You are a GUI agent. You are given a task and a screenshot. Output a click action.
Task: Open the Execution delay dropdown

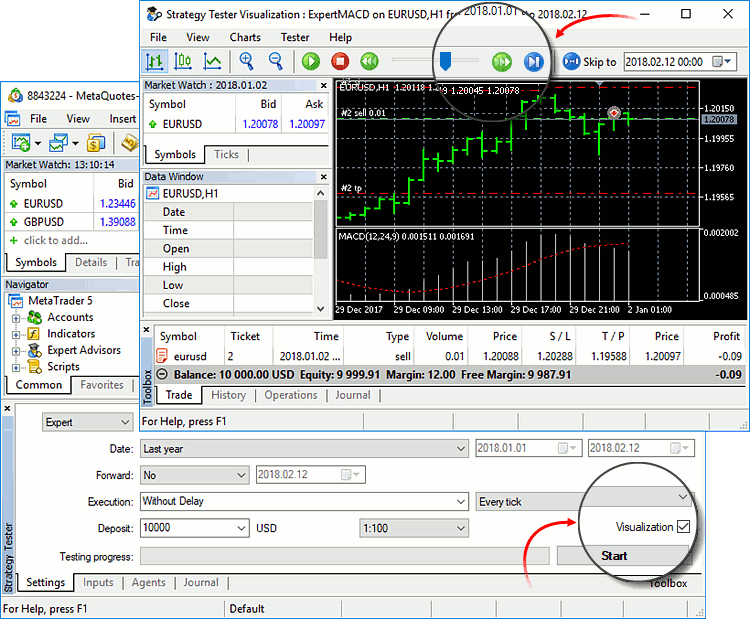tap(304, 501)
